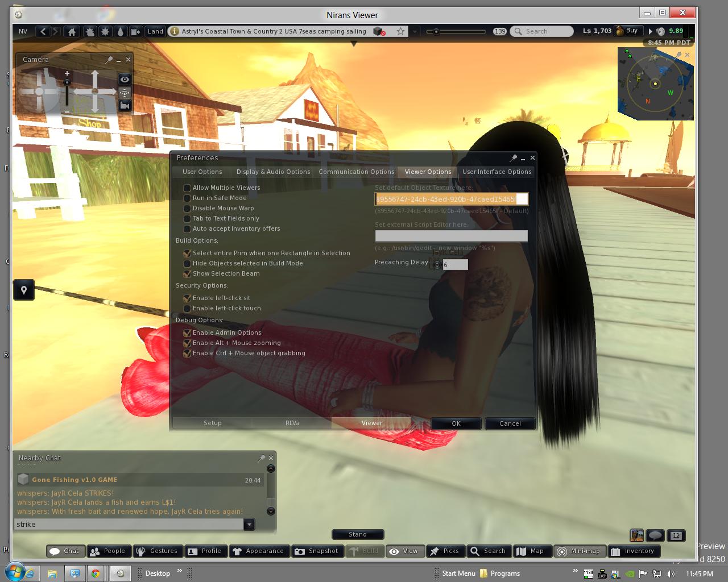Teleport home via house icon
The width and height of the screenshot is (728, 582).
(x=72, y=32)
